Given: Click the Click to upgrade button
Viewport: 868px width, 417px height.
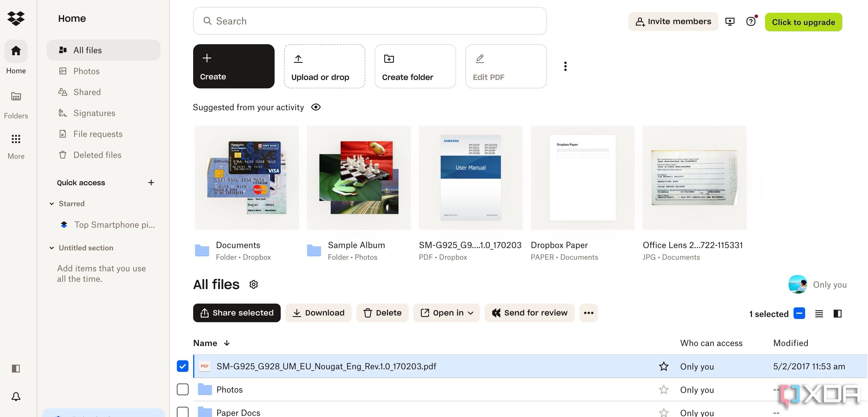Looking at the screenshot, I should coord(804,22).
